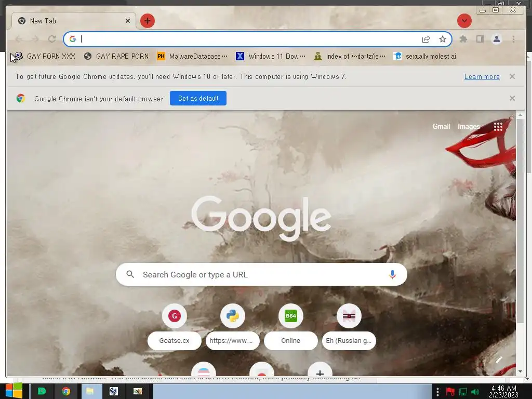Open the Windows Start button
The height and width of the screenshot is (399, 532).
tap(14, 391)
